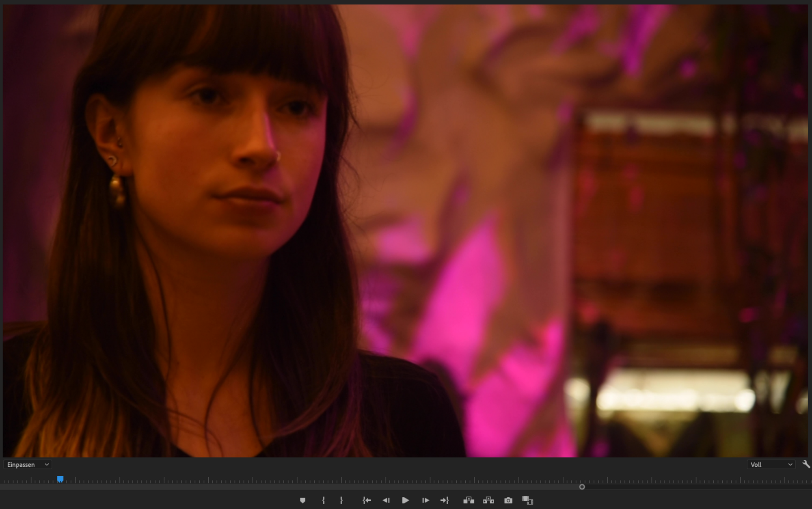
Task: Click the video preview frame
Action: pos(406,231)
